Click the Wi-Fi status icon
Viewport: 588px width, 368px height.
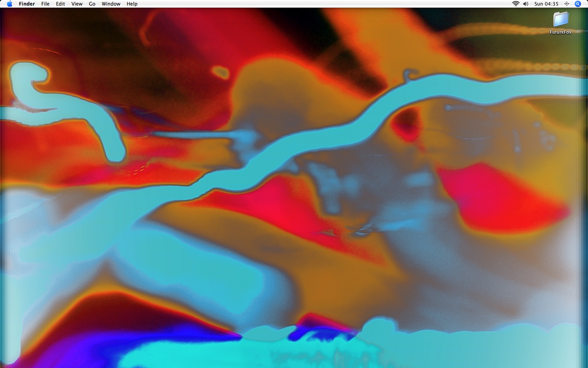(x=516, y=4)
